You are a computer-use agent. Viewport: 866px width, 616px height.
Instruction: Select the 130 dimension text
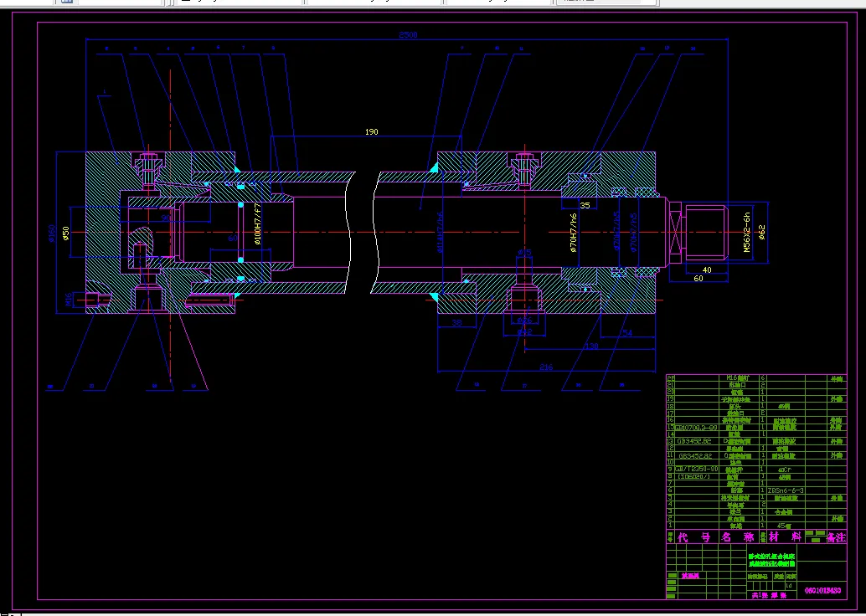591,346
